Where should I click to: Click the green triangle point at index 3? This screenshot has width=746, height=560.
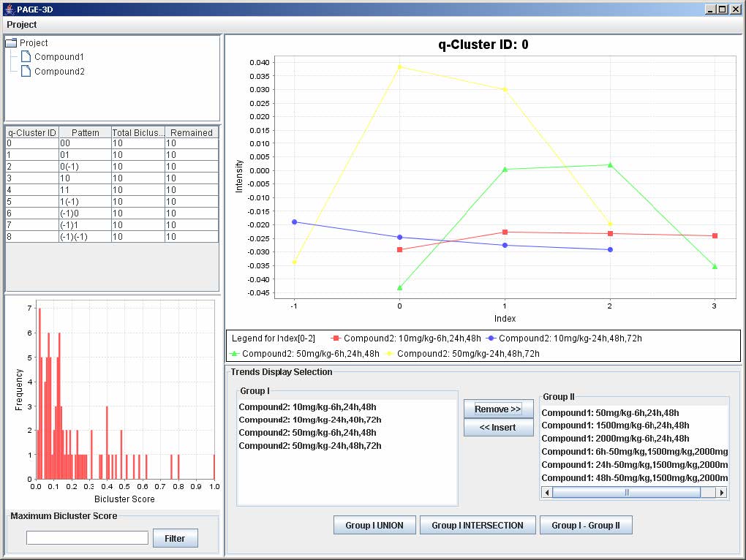pyautogui.click(x=715, y=267)
